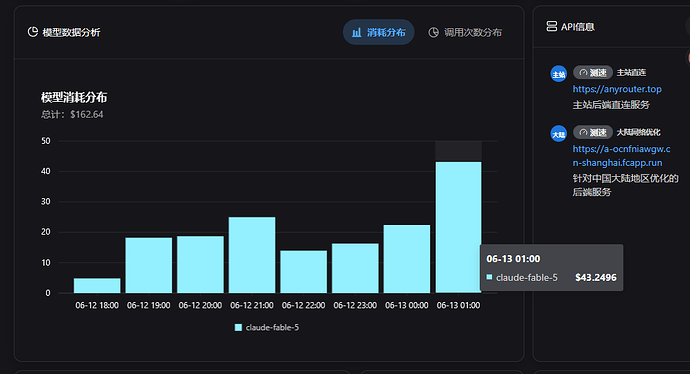Viewport: 690px width, 374px height.
Task: Click the 06-13 00:00 axis label
Action: pyautogui.click(x=407, y=305)
